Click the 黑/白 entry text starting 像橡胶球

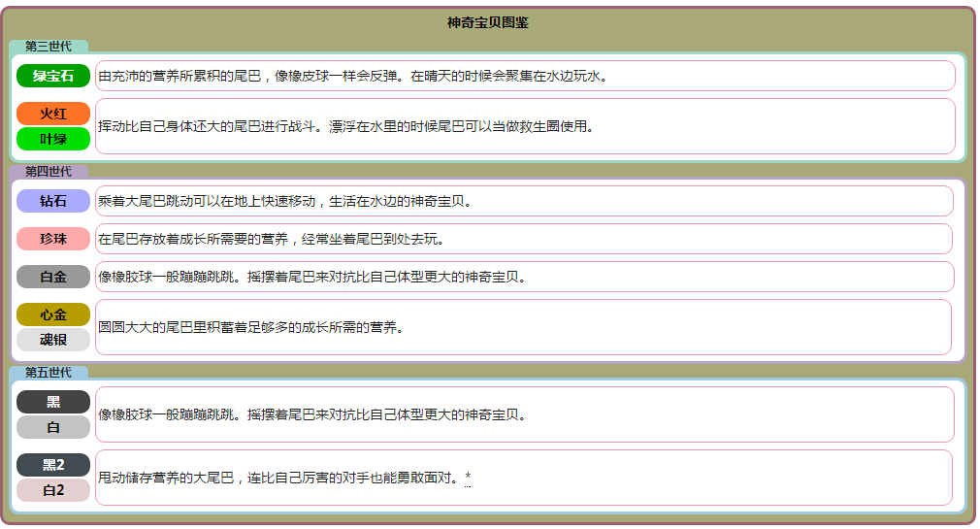click(311, 414)
